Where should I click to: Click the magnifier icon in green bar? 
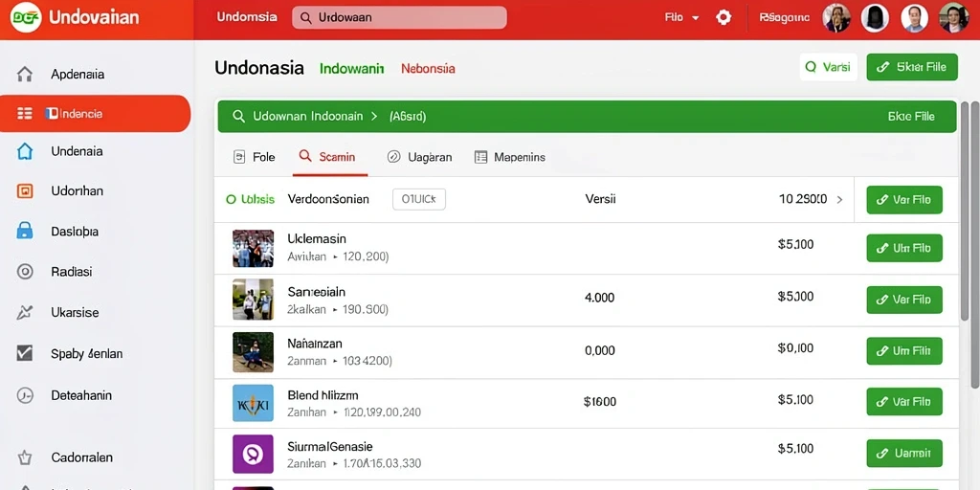(238, 116)
